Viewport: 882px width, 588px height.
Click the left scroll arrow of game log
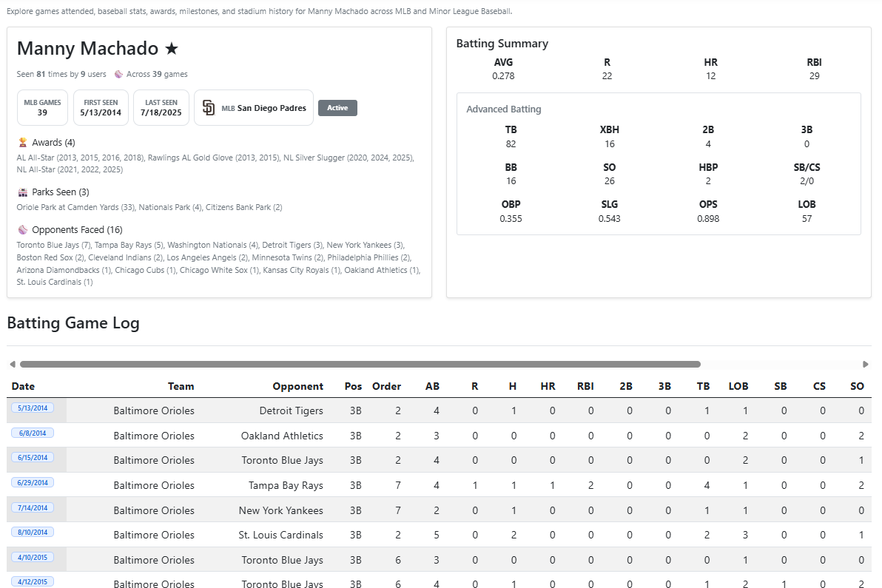13,365
